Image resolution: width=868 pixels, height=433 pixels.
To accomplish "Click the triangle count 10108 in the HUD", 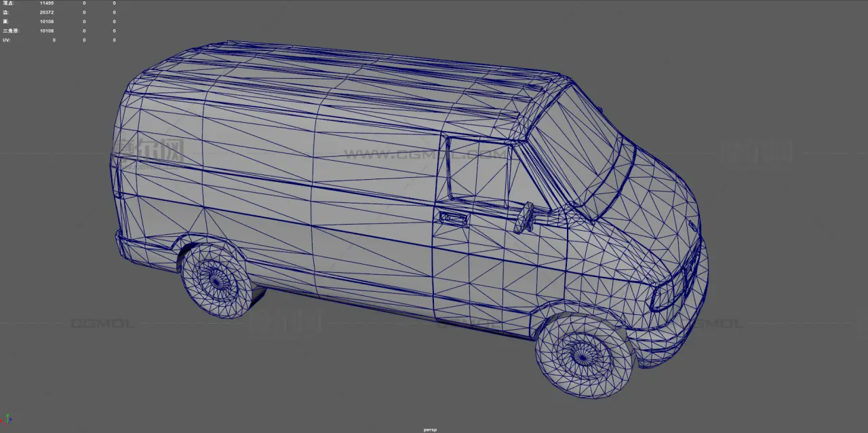I will pos(47,31).
